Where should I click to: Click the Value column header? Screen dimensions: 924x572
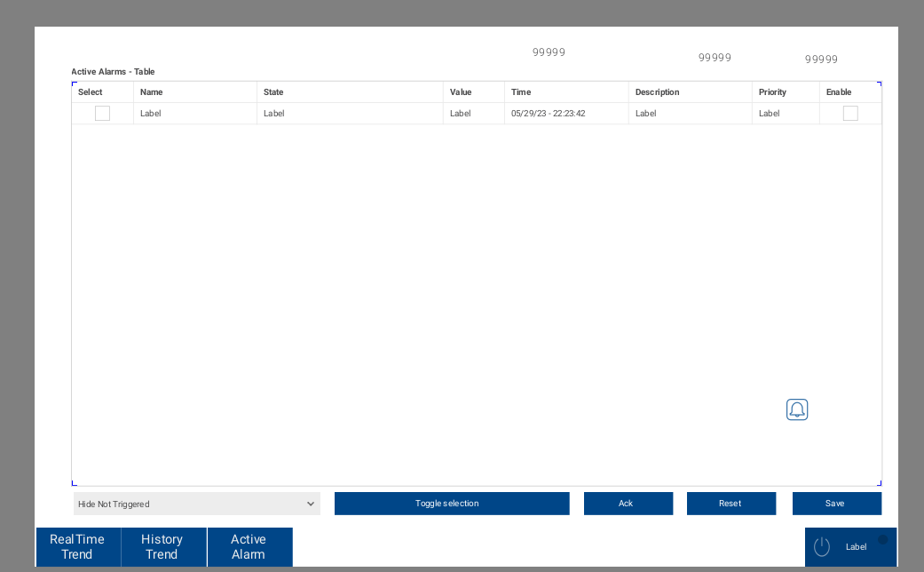[x=474, y=92]
